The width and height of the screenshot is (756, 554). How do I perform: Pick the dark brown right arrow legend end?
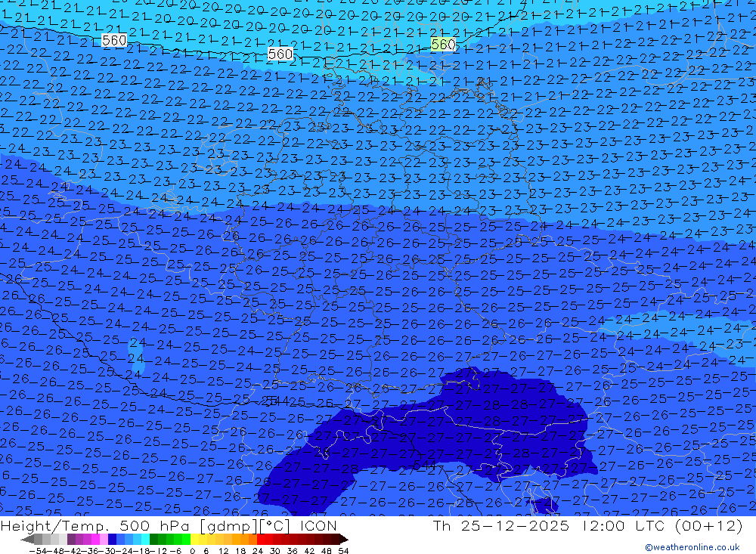344,539
